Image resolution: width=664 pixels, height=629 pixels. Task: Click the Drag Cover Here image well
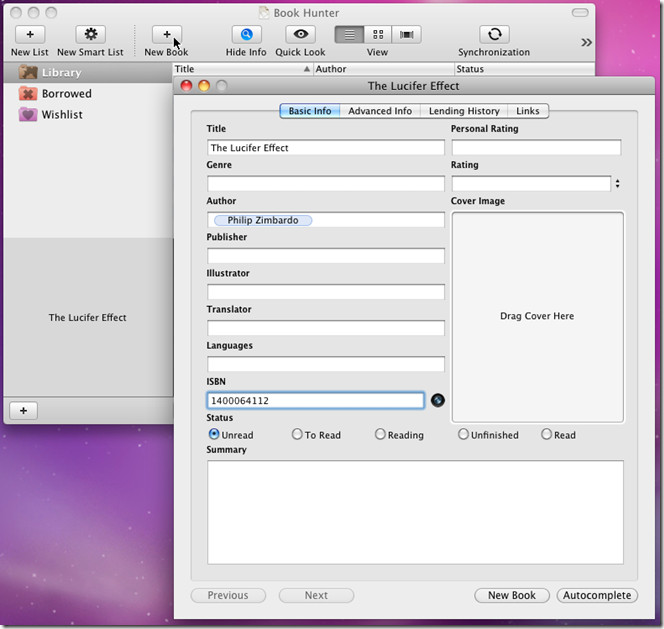tap(537, 317)
